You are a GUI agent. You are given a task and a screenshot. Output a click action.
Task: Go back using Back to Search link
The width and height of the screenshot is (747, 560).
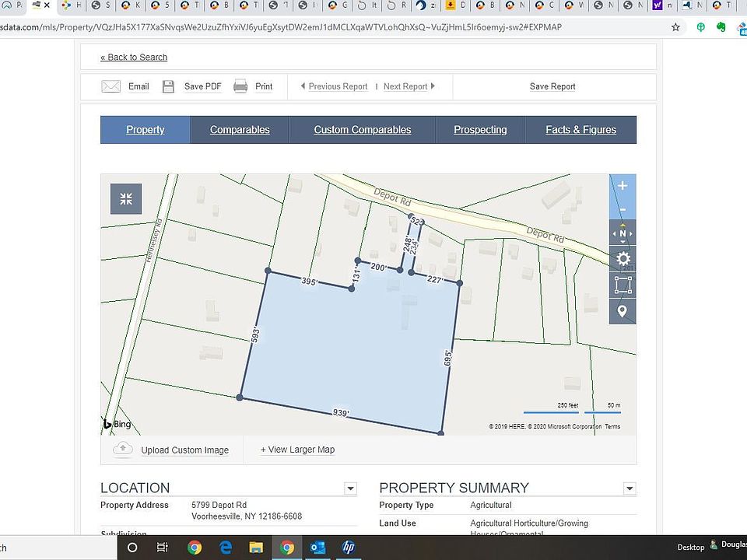134,57
